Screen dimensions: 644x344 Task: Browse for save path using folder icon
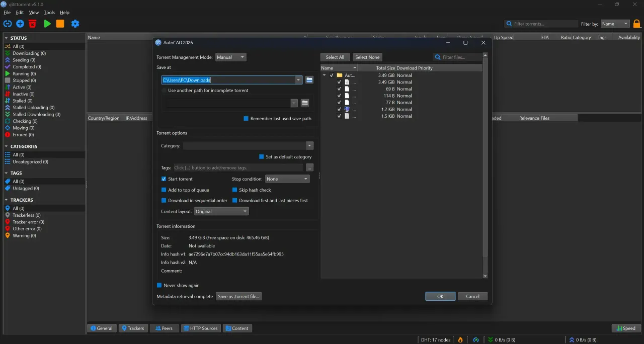click(309, 80)
